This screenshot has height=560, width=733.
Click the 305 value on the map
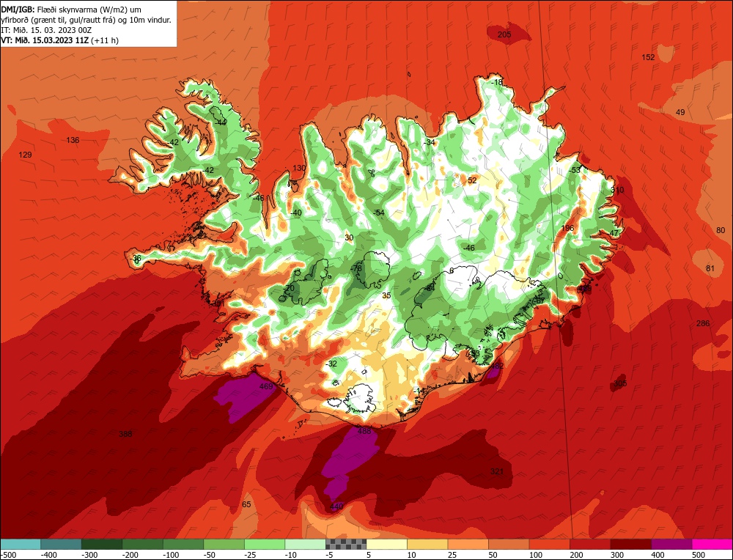point(620,383)
